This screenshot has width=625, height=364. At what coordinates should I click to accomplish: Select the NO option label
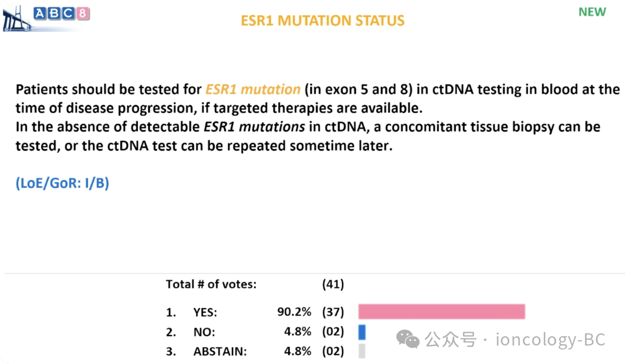pos(204,332)
